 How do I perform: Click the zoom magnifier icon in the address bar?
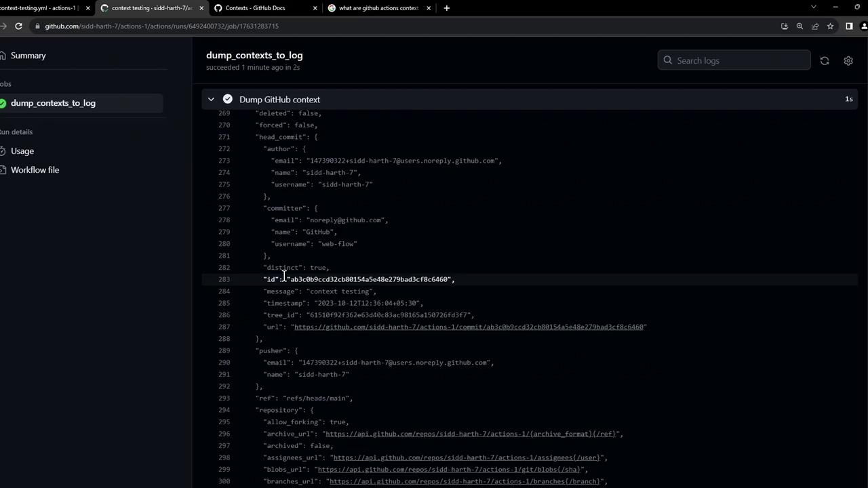pos(800,26)
